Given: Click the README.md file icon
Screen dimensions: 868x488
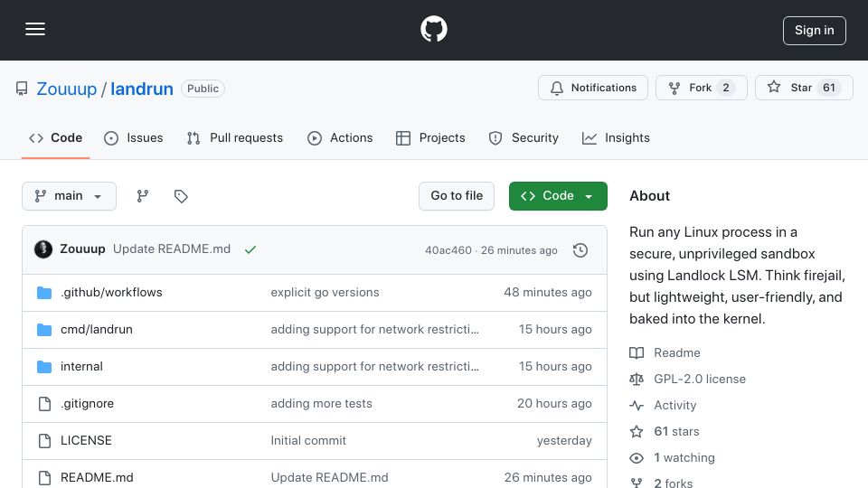Looking at the screenshot, I should [x=44, y=478].
